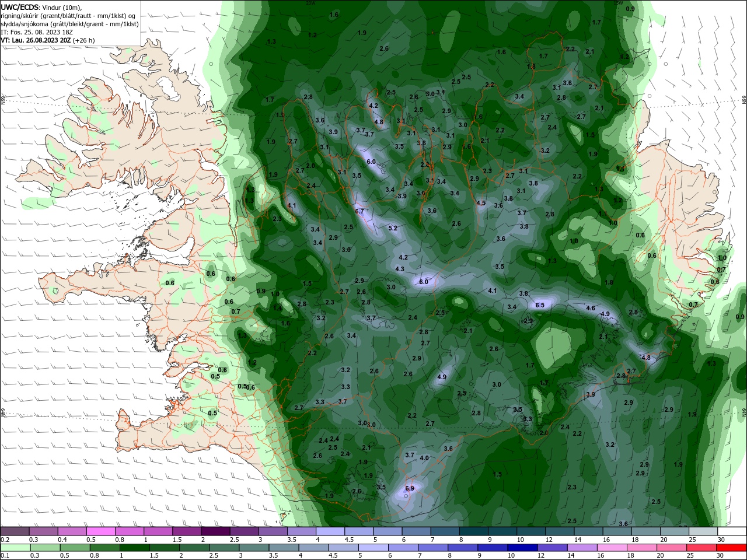
Task: Click the dark mauve 0.2 swatch starting top row
Action: click(x=15, y=531)
